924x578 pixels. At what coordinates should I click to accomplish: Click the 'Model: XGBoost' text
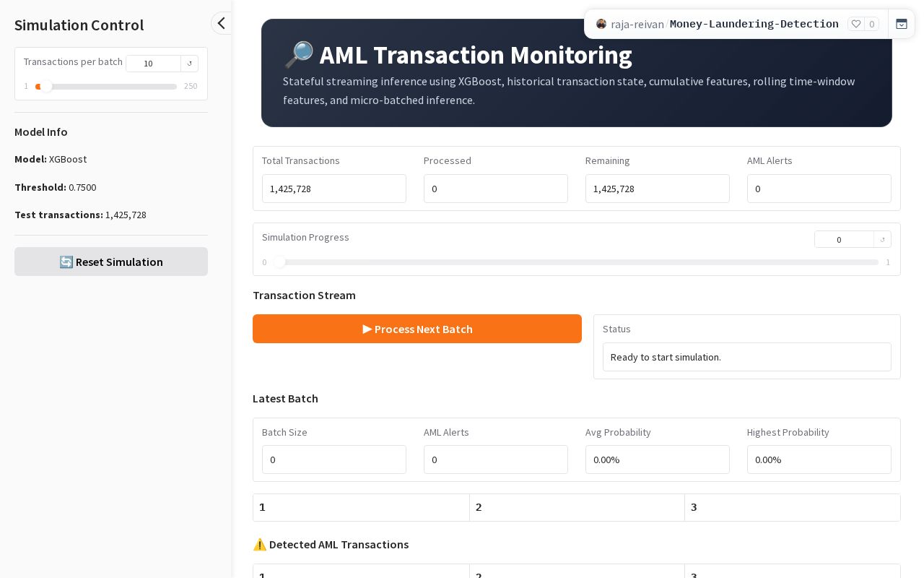tap(51, 159)
